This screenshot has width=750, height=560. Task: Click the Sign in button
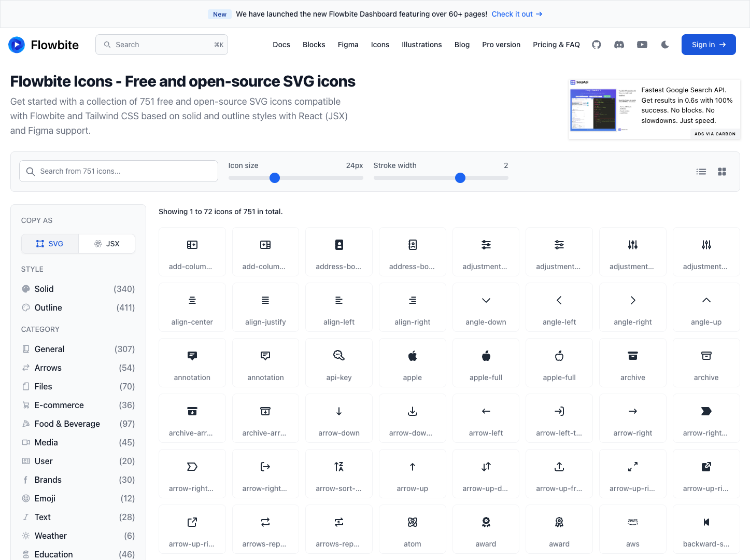tap(708, 45)
